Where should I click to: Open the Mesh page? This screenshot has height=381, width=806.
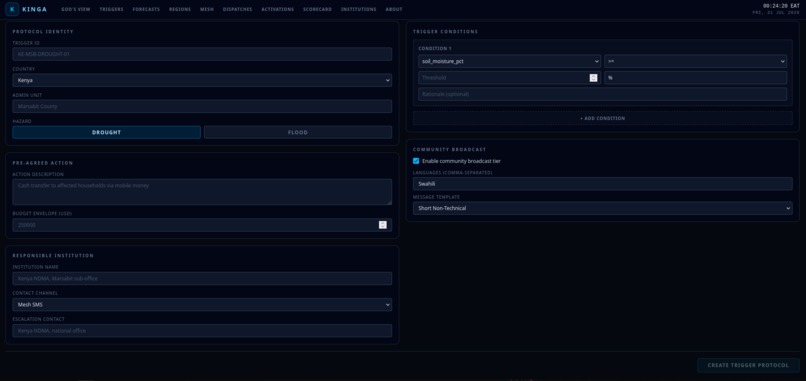tap(207, 9)
